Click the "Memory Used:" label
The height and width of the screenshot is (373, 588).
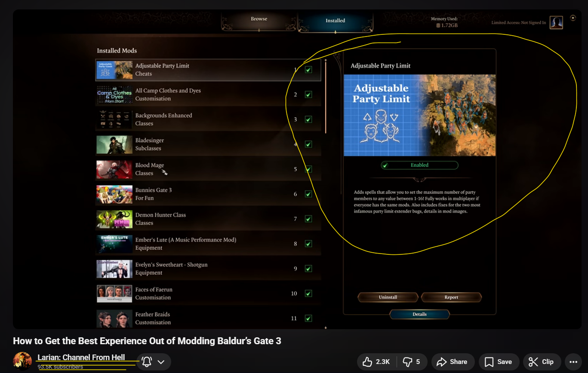pos(444,19)
